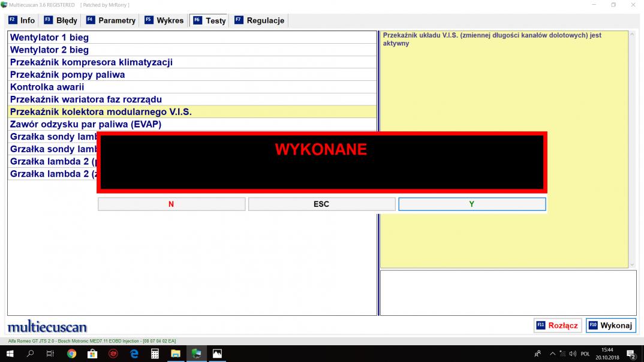Open the clock showing 15:44

607,354
